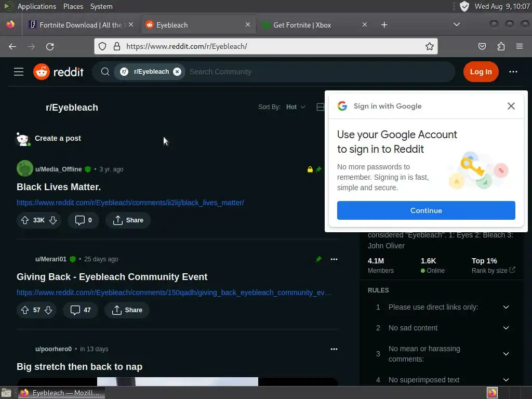Close the Fortnite Download tab
The width and height of the screenshot is (532, 399).
click(131, 24)
